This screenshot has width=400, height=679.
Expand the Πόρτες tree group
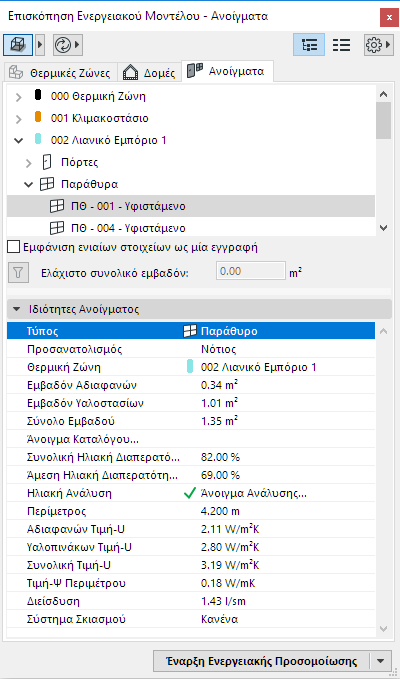tap(29, 163)
